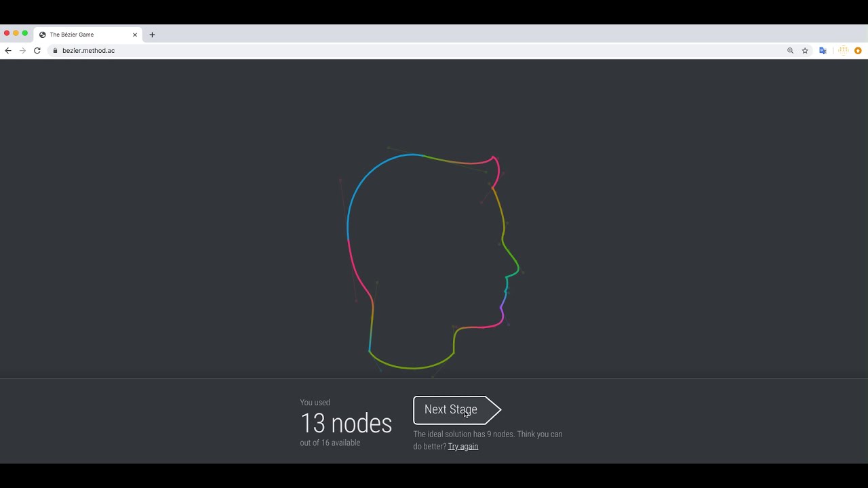Click the green macOS maximize window button
Image resolution: width=868 pixels, height=488 pixels.
pos(25,33)
